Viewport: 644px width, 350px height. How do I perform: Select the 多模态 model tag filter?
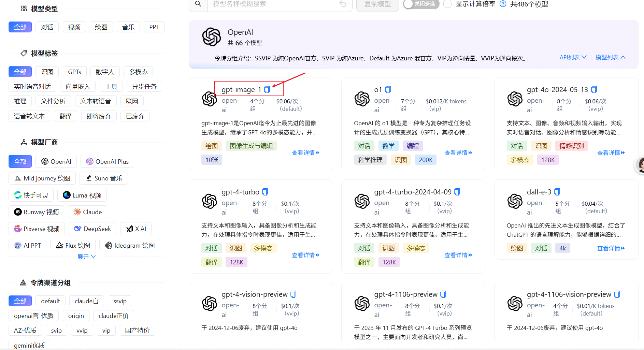[138, 72]
